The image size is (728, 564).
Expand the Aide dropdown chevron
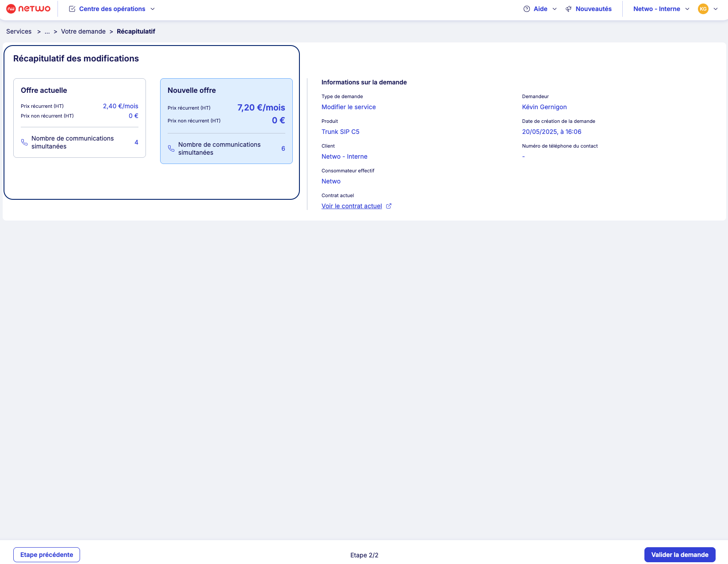(x=555, y=9)
